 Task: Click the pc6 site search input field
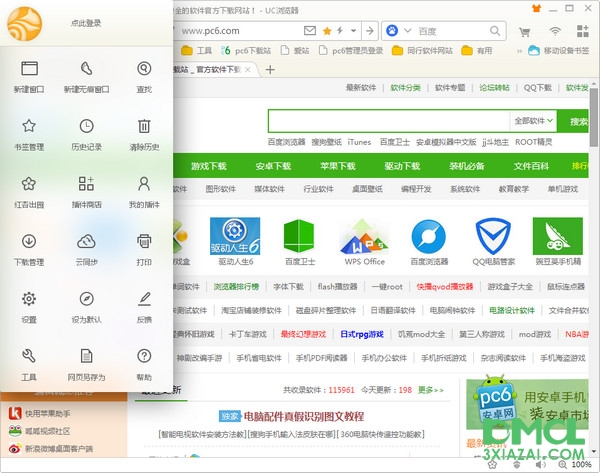389,121
